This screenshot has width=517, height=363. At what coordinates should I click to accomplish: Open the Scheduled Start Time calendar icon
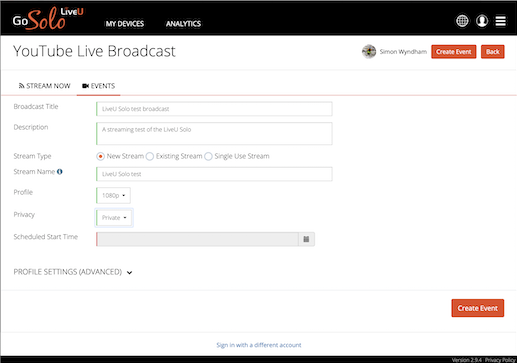[306, 239]
